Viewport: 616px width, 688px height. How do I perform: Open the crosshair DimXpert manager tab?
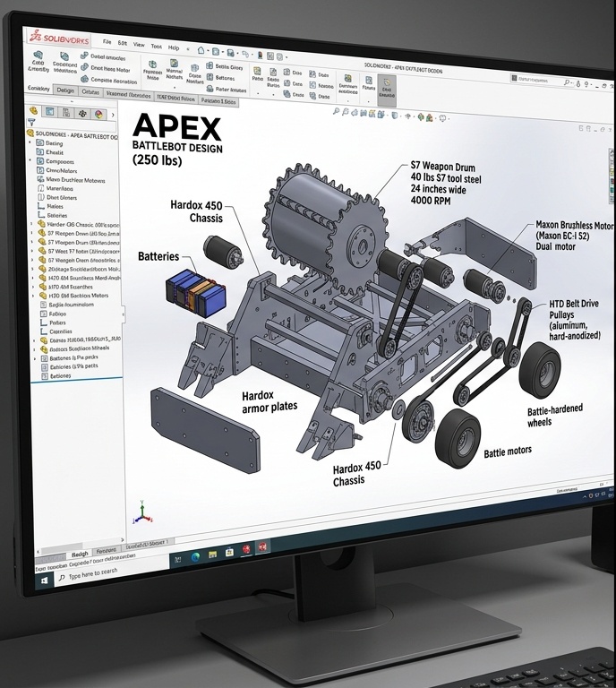pos(83,114)
